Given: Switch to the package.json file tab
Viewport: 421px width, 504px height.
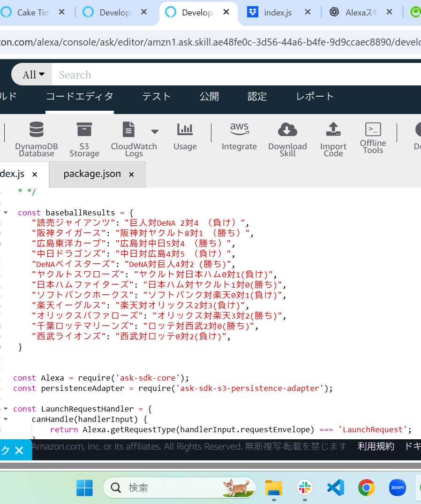Looking at the screenshot, I should (x=92, y=174).
